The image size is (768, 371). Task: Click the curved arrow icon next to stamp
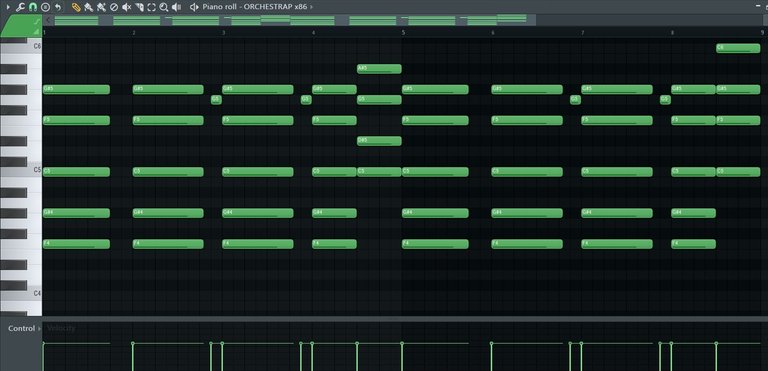(58, 7)
